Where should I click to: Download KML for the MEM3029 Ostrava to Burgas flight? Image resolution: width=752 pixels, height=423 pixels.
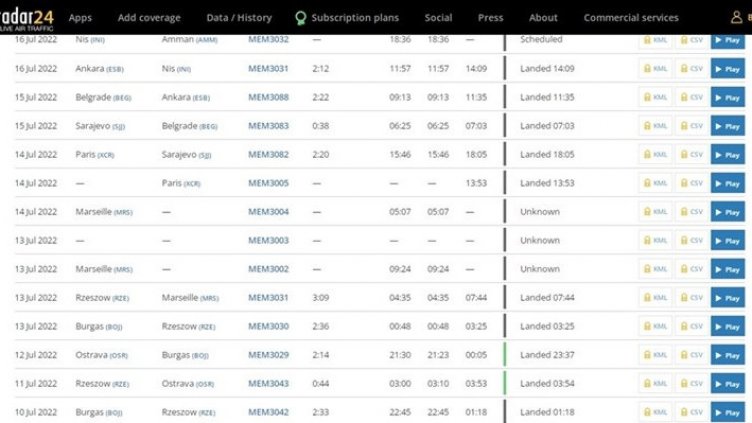(655, 355)
